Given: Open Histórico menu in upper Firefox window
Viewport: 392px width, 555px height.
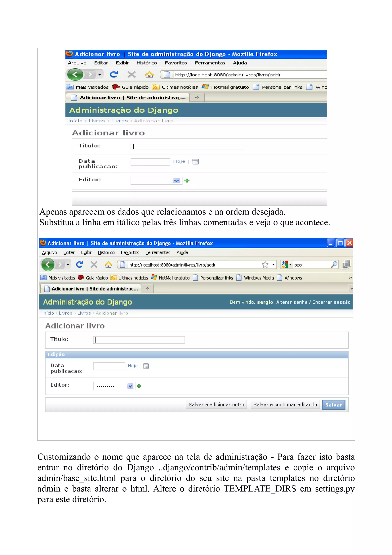Looking at the screenshot, I should tap(147, 63).
